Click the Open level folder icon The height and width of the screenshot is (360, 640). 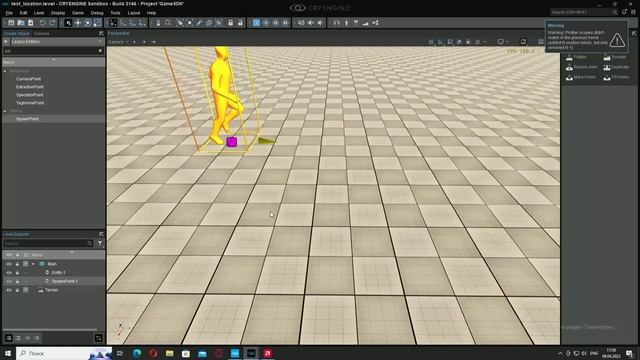point(21,23)
